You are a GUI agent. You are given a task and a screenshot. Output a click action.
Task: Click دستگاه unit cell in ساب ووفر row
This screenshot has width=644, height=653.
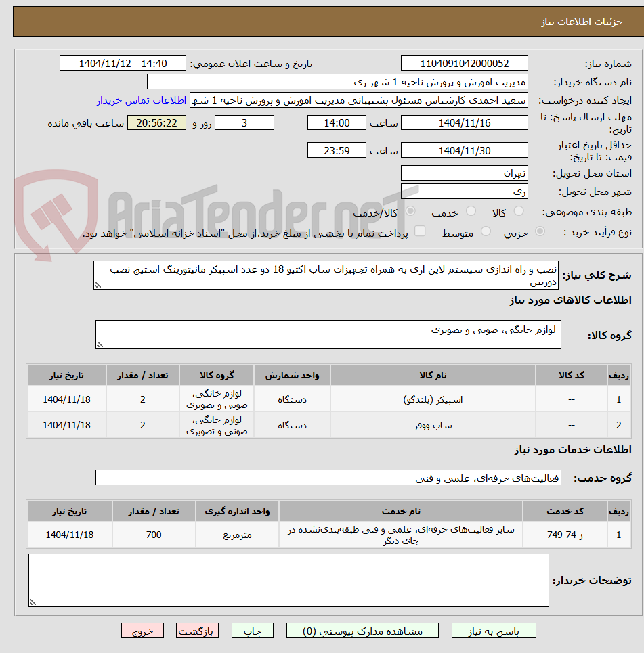click(x=292, y=425)
